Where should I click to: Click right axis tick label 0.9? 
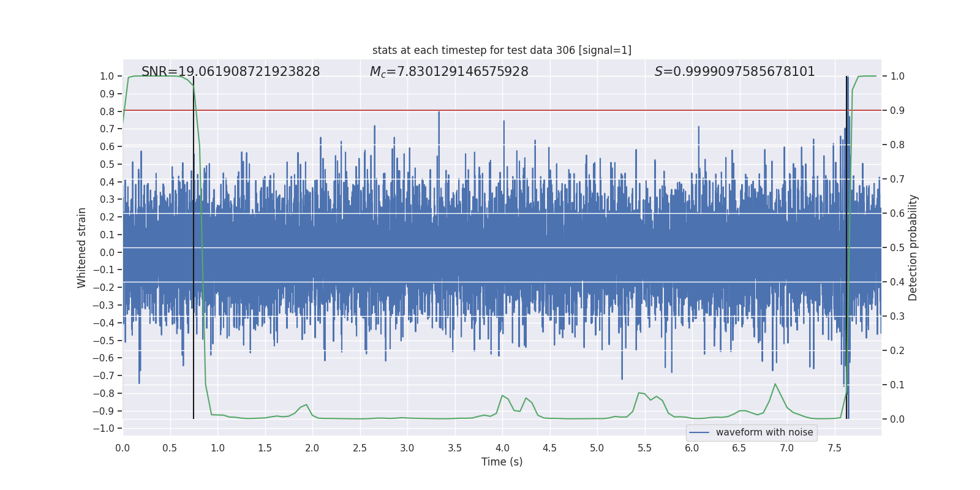pyautogui.click(x=897, y=110)
